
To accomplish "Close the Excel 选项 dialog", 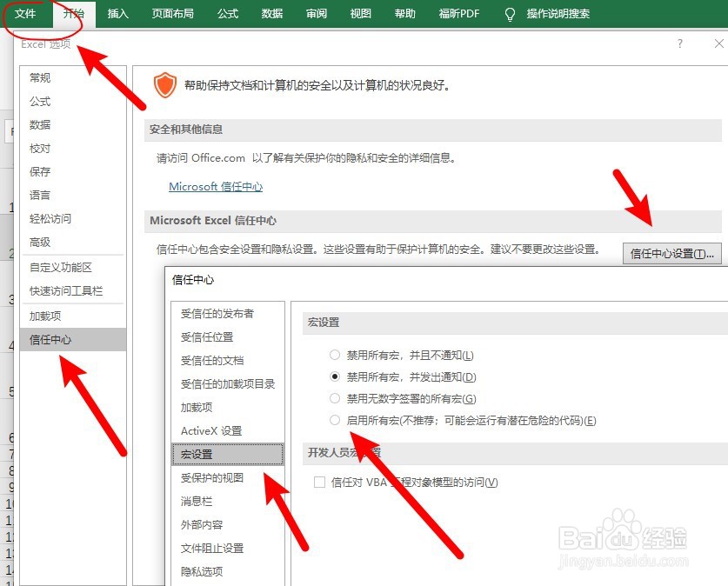I will [x=718, y=43].
